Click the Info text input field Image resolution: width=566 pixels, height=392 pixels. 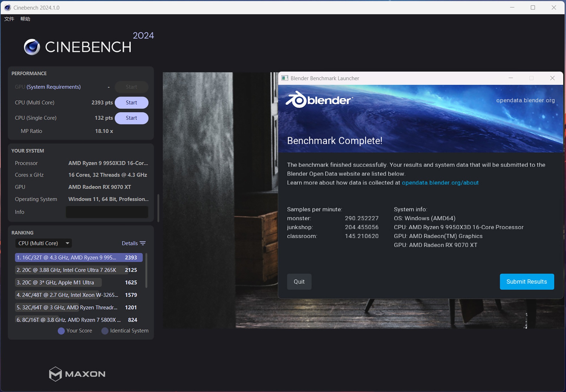[x=107, y=212]
